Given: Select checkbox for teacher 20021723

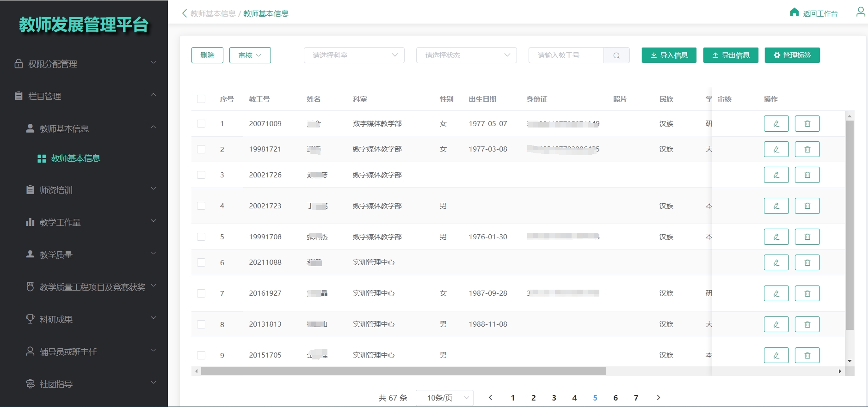Looking at the screenshot, I should click(x=201, y=206).
